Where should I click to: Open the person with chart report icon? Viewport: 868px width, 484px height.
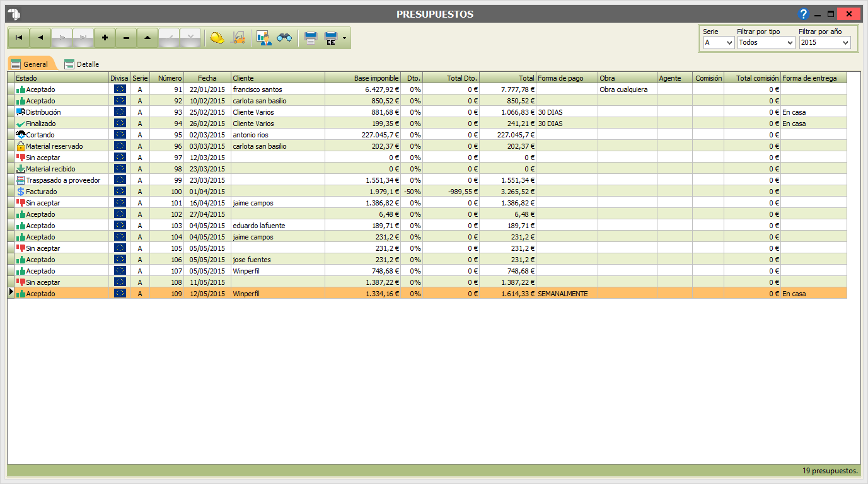263,38
